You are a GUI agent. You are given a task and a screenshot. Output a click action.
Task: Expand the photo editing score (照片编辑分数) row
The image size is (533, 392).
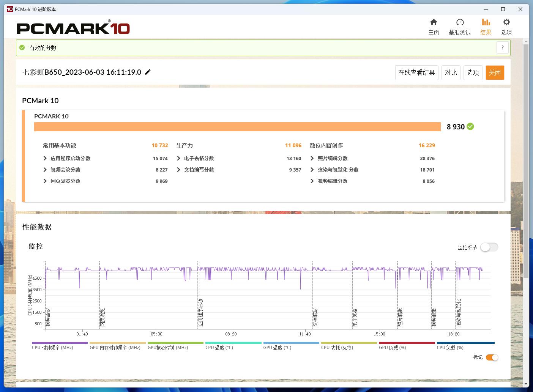pyautogui.click(x=312, y=159)
